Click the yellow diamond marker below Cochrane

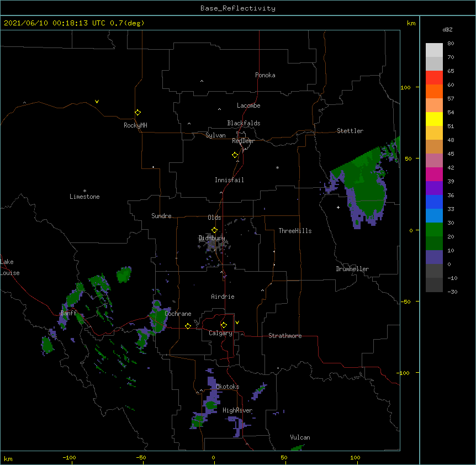pyautogui.click(x=188, y=326)
